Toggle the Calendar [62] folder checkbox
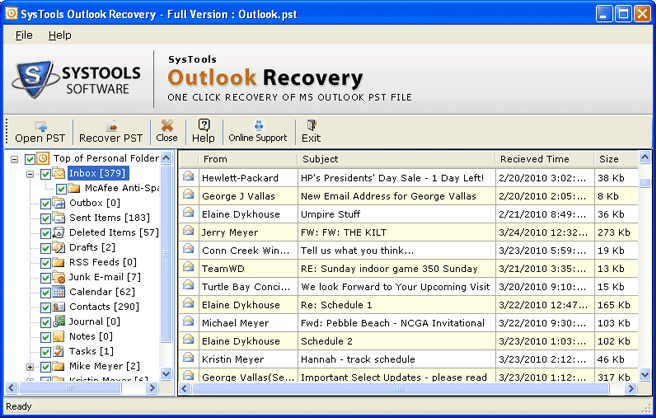The height and width of the screenshot is (418, 656). tap(45, 292)
